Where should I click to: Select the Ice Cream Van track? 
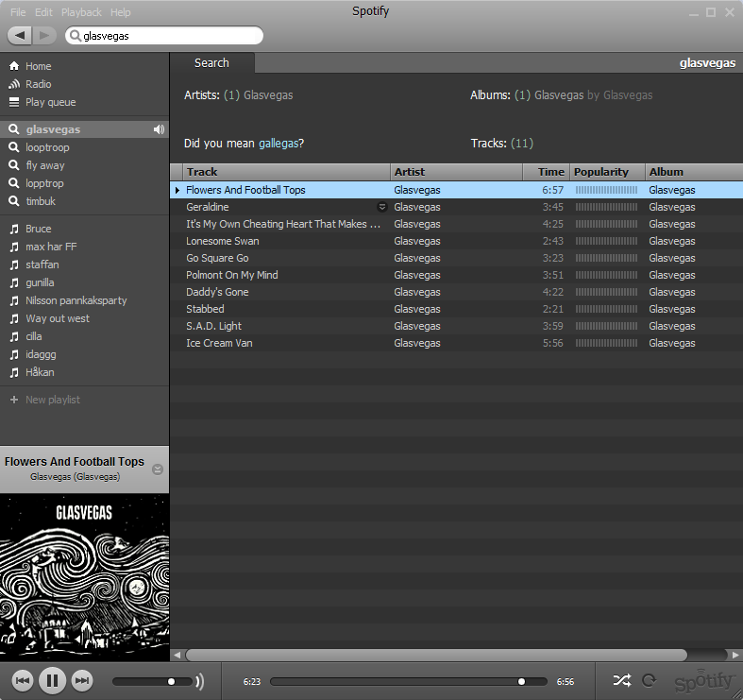tap(456, 343)
